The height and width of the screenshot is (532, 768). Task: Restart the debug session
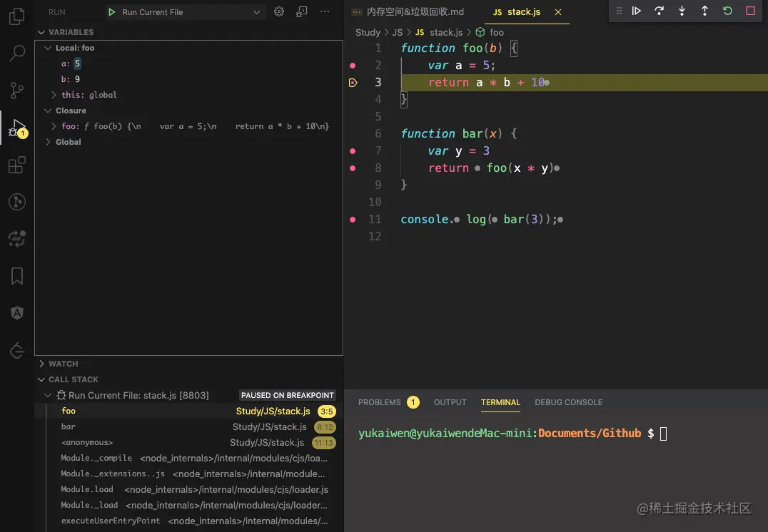[x=727, y=11]
